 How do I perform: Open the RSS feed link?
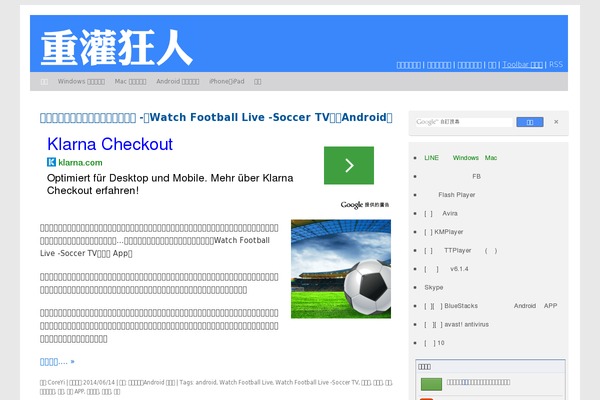[x=556, y=64]
